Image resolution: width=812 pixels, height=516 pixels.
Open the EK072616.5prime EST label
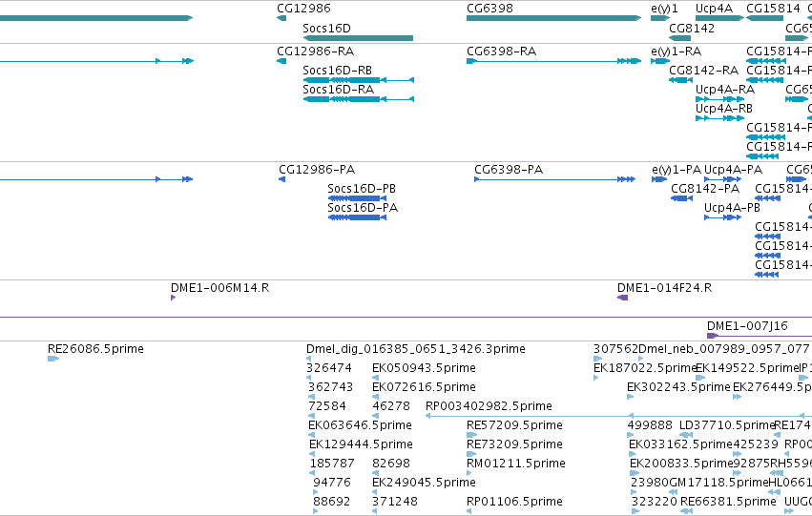click(424, 387)
